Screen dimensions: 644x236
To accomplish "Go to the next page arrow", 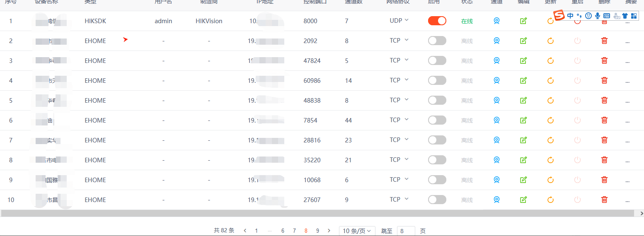I will (x=329, y=231).
